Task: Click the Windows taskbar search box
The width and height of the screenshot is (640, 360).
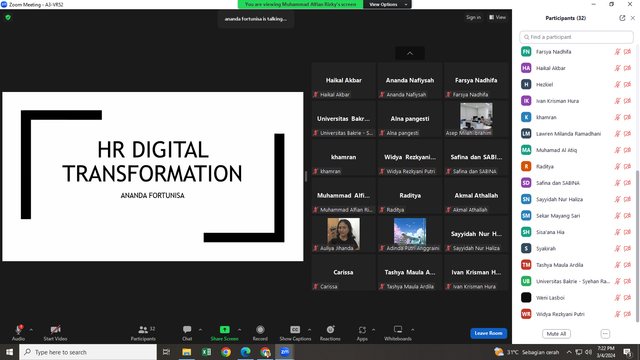Action: click(x=88, y=352)
